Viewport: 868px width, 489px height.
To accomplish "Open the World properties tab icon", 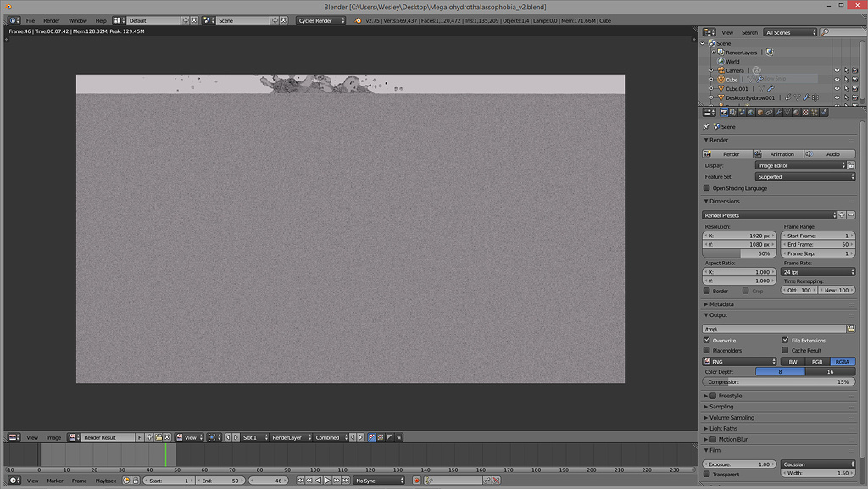I will click(751, 113).
